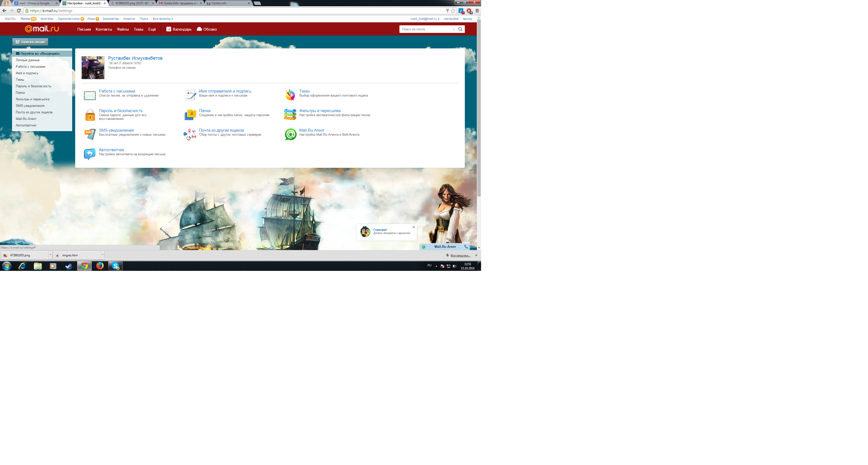Open Фильтры и пересылка sidebar link
This screenshot has width=868, height=465.
[32, 99]
